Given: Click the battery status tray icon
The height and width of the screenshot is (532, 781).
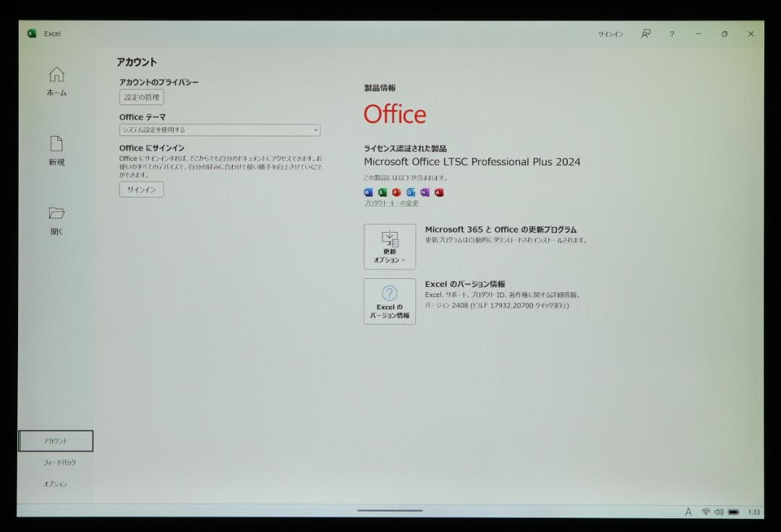Looking at the screenshot, I should coord(734,512).
